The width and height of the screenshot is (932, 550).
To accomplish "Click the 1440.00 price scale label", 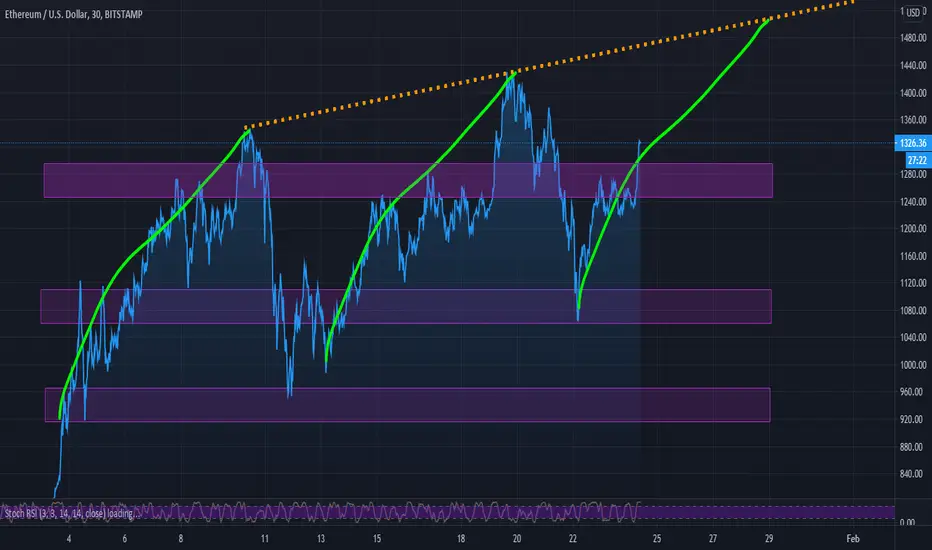I will click(x=913, y=65).
